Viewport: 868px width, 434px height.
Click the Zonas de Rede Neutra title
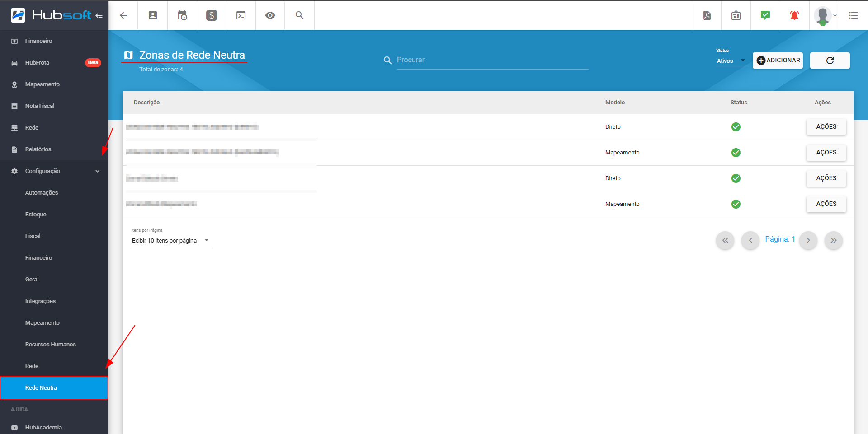tap(192, 55)
